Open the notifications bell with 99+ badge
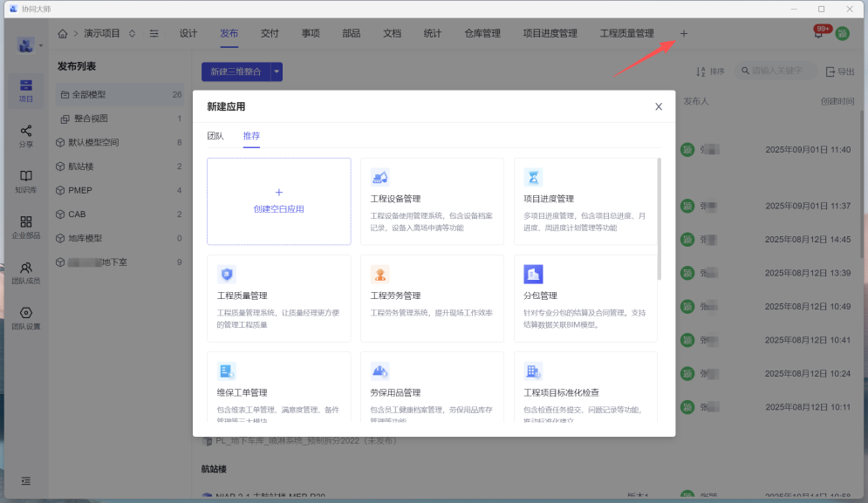 point(818,34)
